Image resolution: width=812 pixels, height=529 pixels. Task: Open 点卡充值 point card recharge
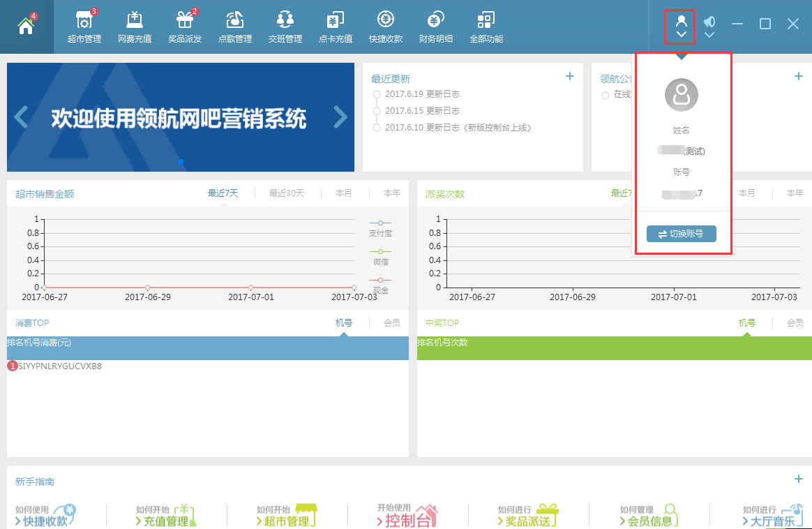[336, 27]
